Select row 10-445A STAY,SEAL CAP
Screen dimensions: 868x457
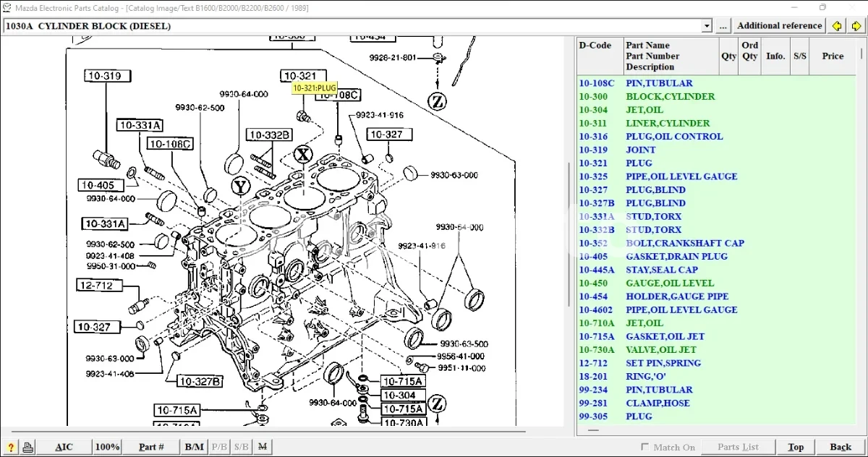pyautogui.click(x=716, y=270)
